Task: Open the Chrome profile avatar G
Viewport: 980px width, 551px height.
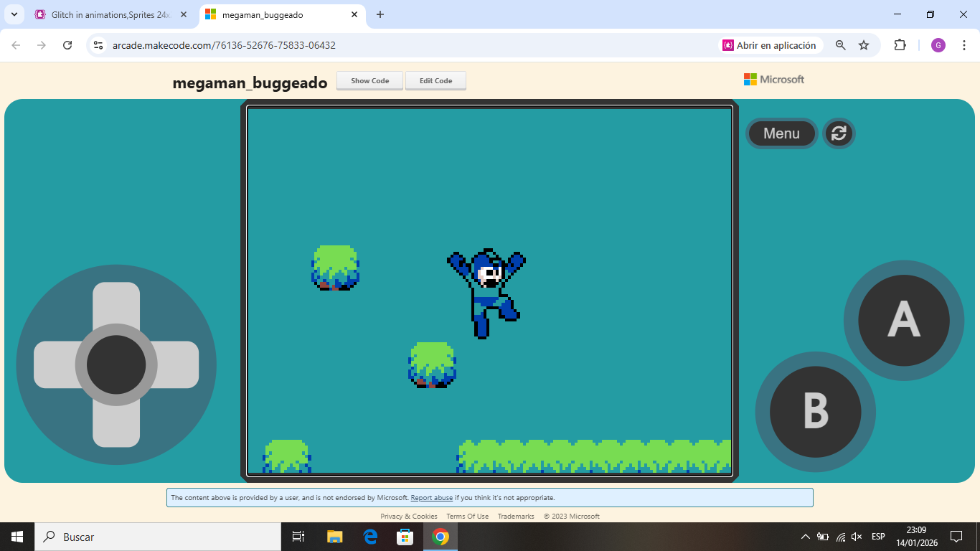Action: coord(938,45)
